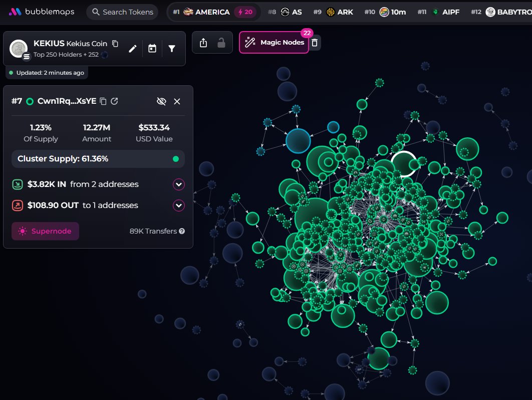
Task: Toggle hide address eye icon
Action: (x=161, y=101)
